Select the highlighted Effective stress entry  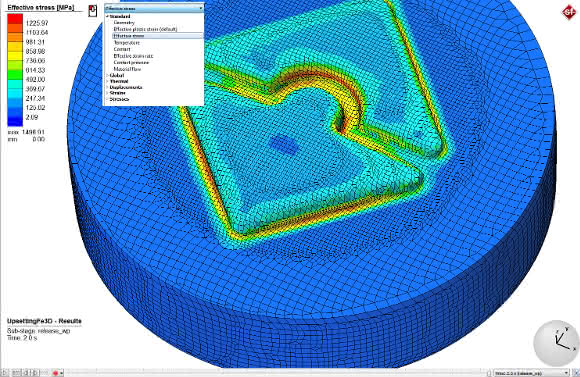(x=158, y=36)
